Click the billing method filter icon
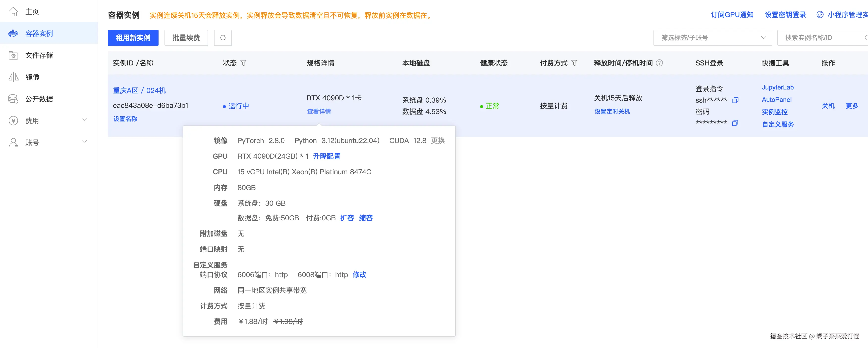868x348 pixels. [574, 63]
